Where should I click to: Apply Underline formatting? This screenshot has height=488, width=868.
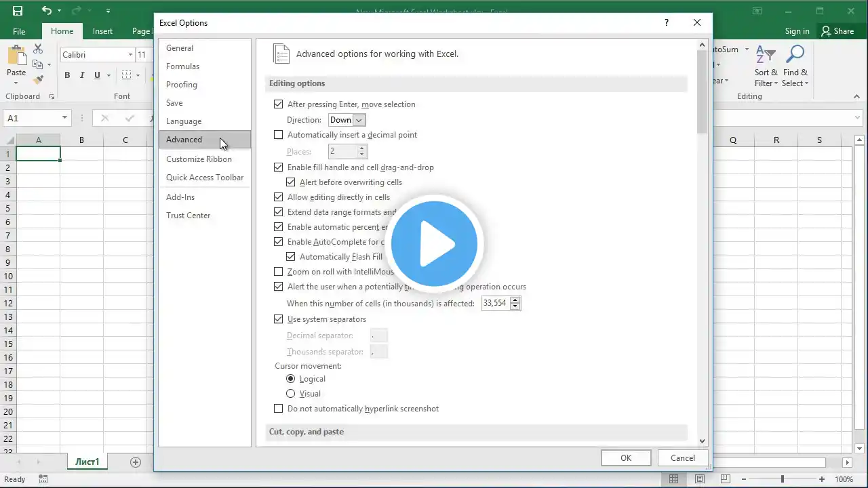coord(97,75)
